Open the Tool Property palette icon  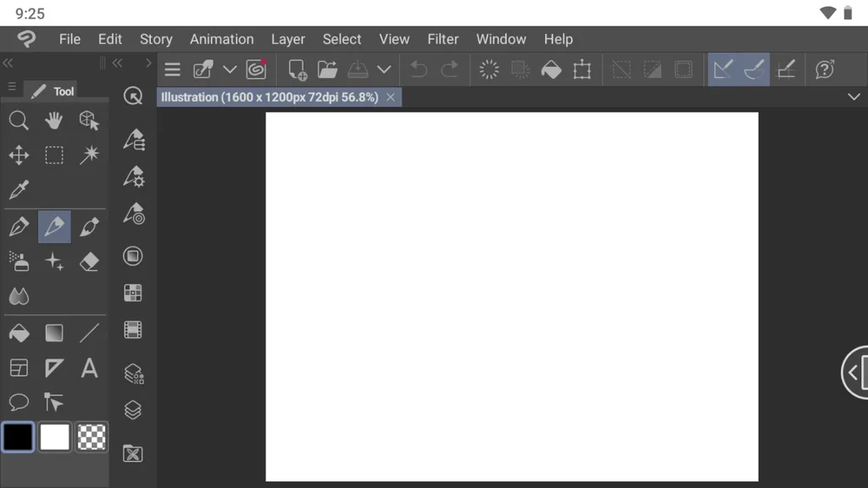[134, 177]
